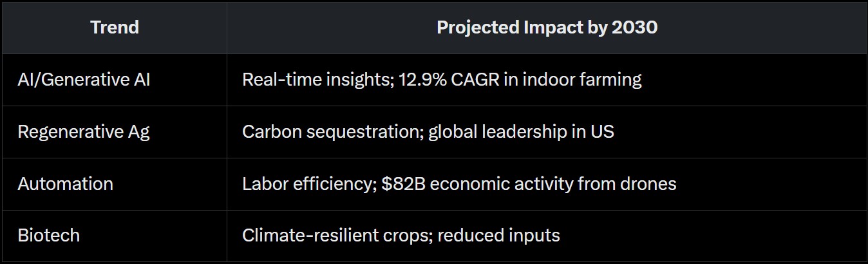
Task: Click the "Projected Impact by 2030" header
Action: [547, 28]
